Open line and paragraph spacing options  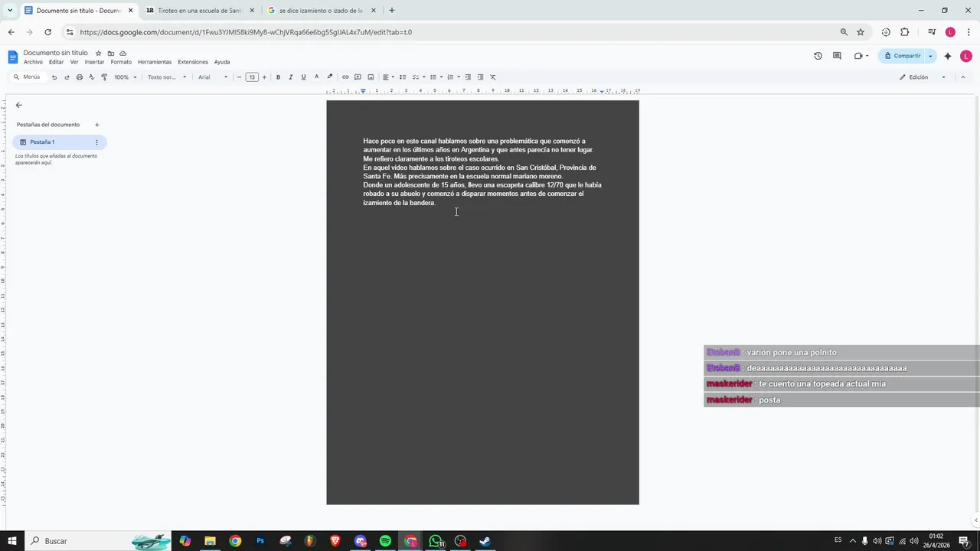coord(403,77)
